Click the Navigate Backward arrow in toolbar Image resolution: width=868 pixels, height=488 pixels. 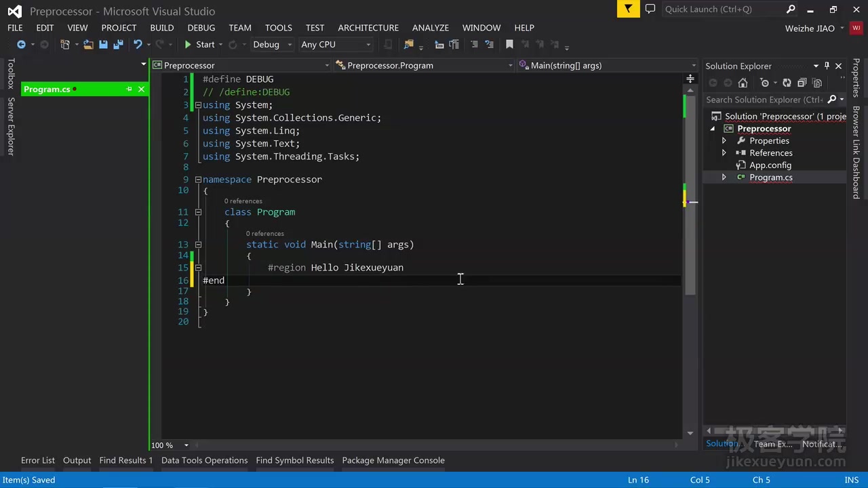(x=21, y=45)
